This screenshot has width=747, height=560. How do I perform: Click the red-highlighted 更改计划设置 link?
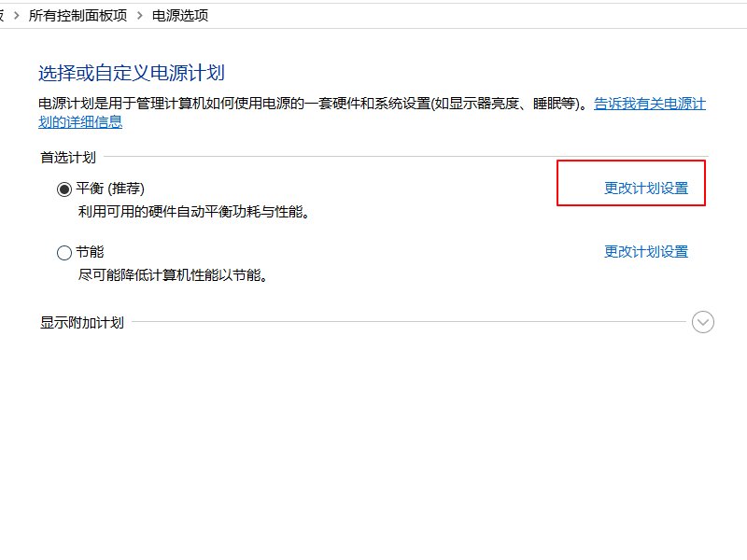[x=646, y=187]
